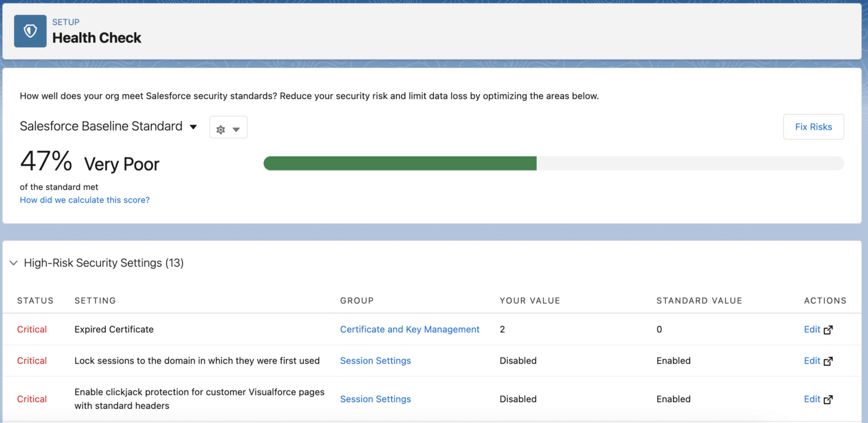Open Session Settings from lock sessions row
The height and width of the screenshot is (423, 868).
coord(375,360)
